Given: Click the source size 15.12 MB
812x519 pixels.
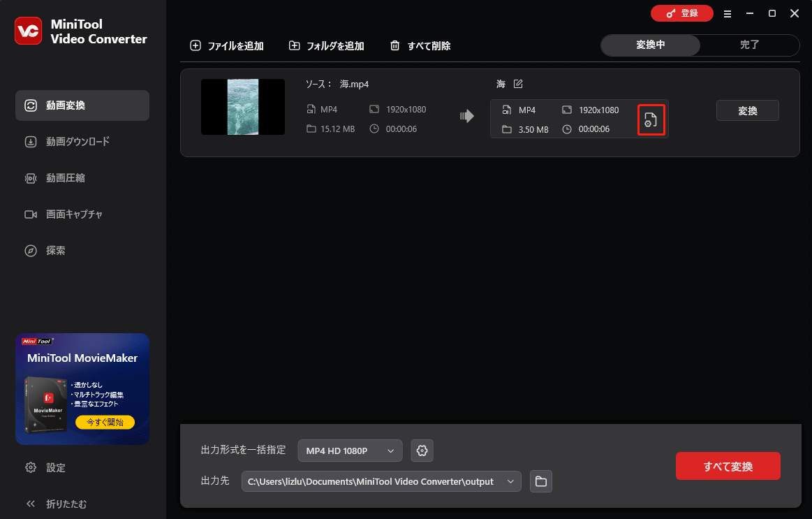Looking at the screenshot, I should pos(338,129).
